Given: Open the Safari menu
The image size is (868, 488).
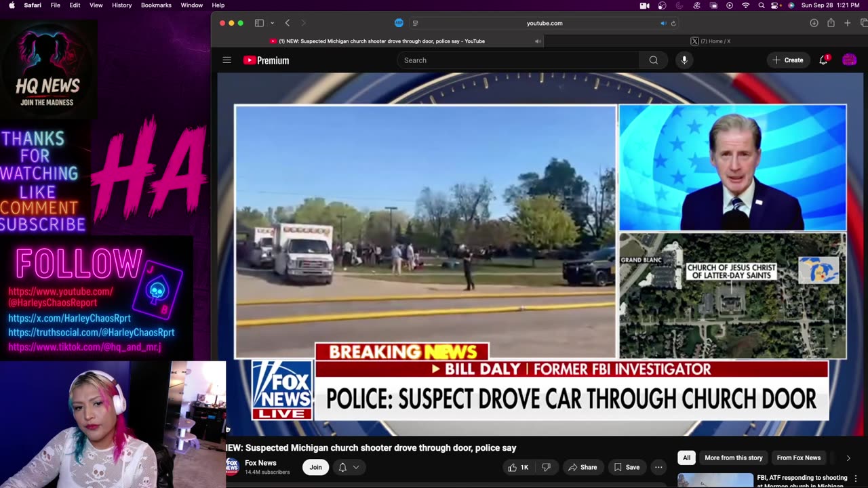Looking at the screenshot, I should pyautogui.click(x=33, y=5).
